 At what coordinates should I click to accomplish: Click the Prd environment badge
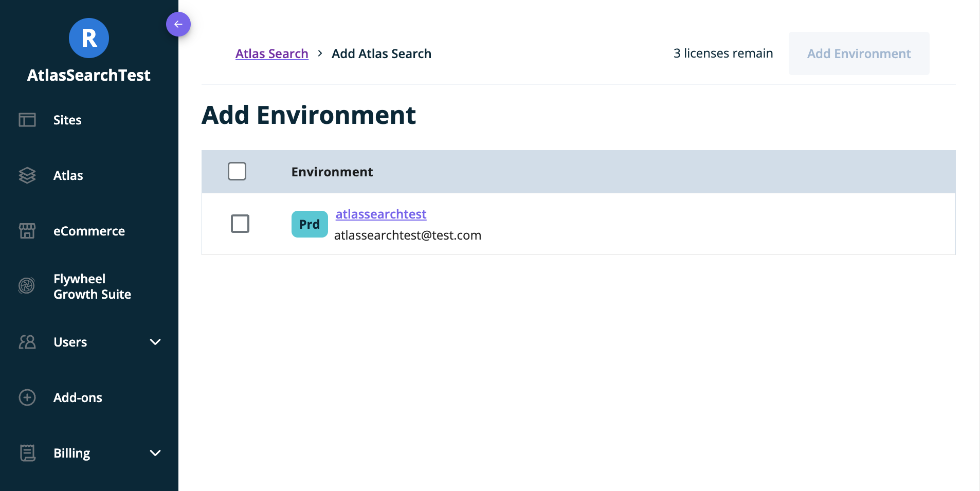pyautogui.click(x=310, y=224)
